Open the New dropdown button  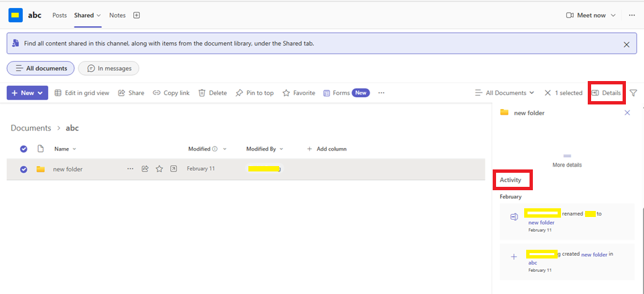[27, 93]
